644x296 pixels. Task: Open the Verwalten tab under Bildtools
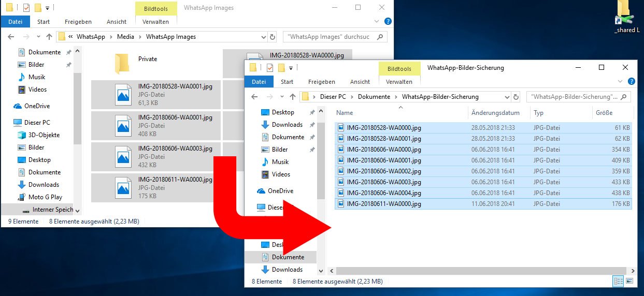(399, 82)
